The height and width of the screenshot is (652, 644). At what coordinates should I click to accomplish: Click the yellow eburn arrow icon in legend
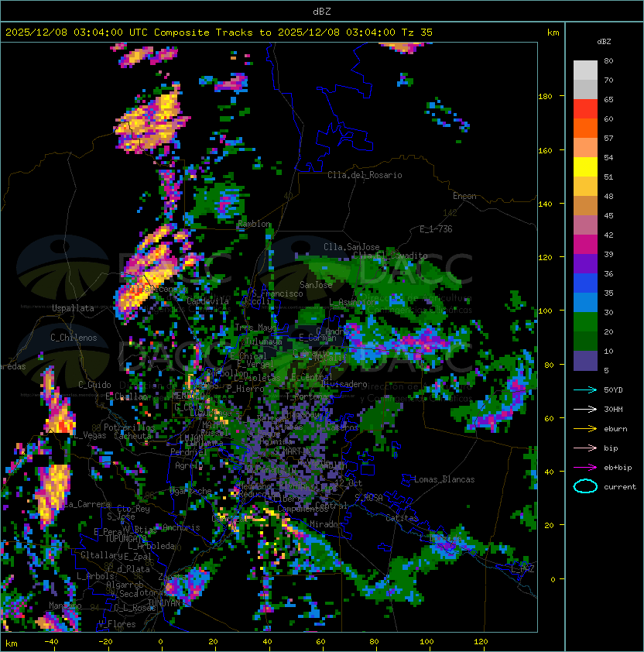tap(585, 429)
